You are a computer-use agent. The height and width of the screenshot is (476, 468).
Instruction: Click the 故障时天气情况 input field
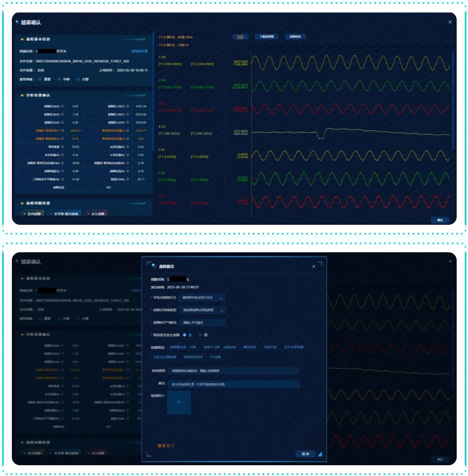[202, 322]
